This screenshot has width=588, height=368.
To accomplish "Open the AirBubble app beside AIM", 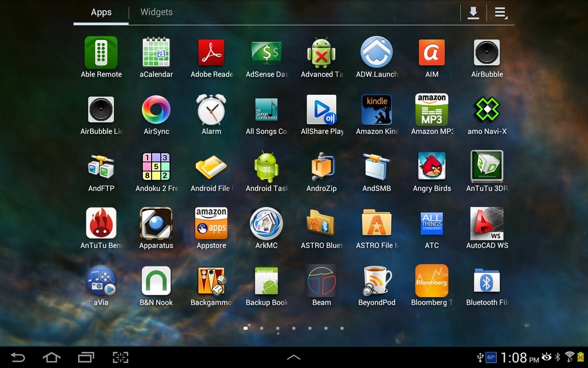I will pyautogui.click(x=487, y=53).
